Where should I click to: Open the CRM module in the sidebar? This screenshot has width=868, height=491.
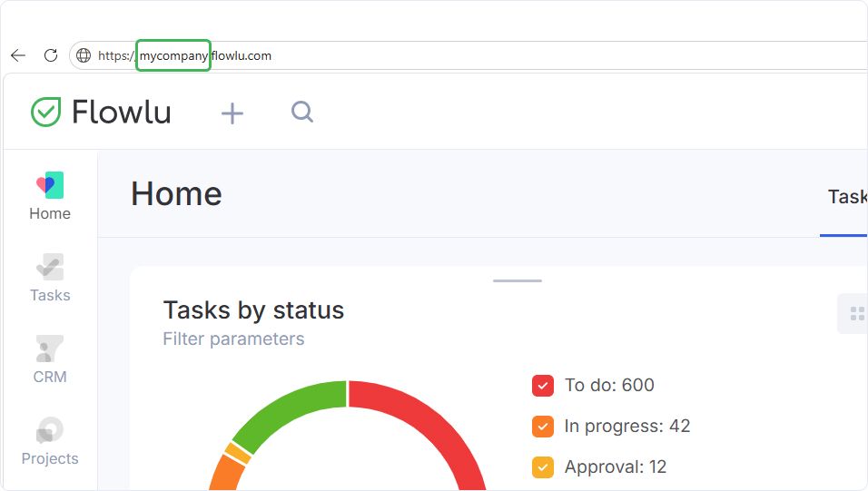[50, 359]
